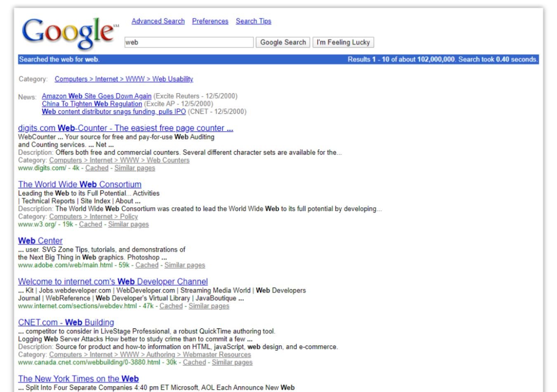Open the Web Center result title
Viewport: 557px width, 392px height.
(x=40, y=241)
